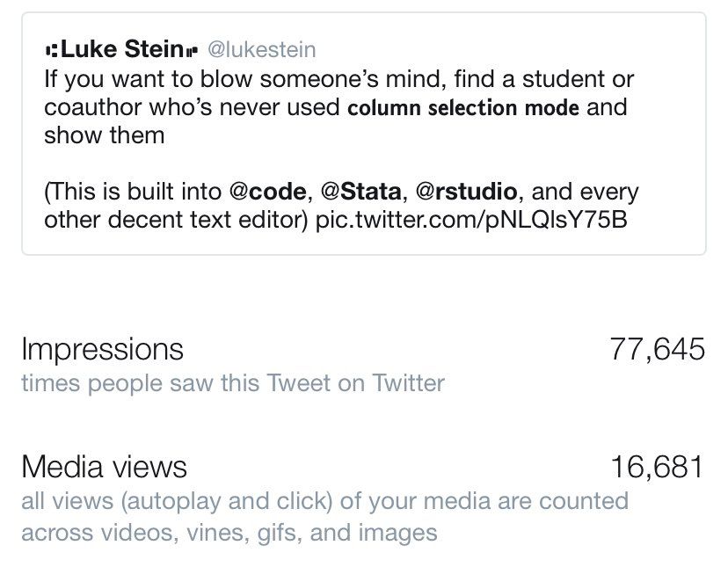Click the 16,681 media views count
The image size is (728, 567).
658,467
